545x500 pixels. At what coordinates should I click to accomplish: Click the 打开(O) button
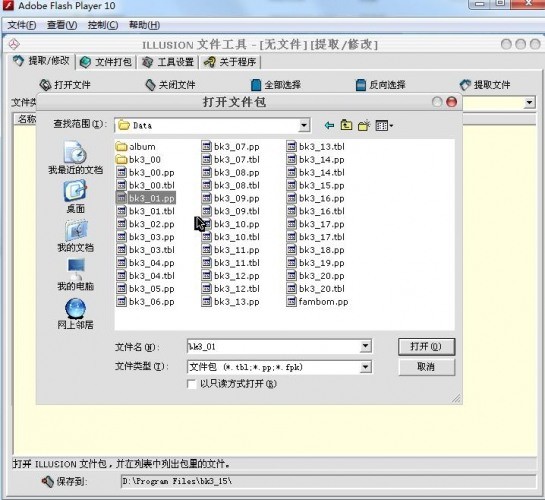(426, 346)
